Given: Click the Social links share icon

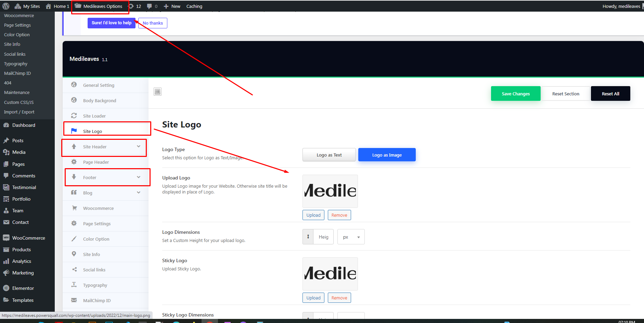Looking at the screenshot, I should pyautogui.click(x=74, y=269).
